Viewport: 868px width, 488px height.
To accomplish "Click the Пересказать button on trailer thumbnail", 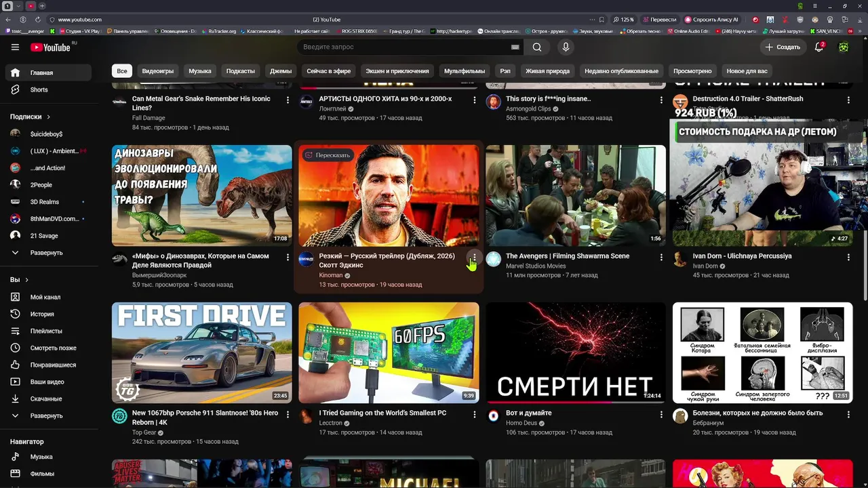I will [x=328, y=155].
